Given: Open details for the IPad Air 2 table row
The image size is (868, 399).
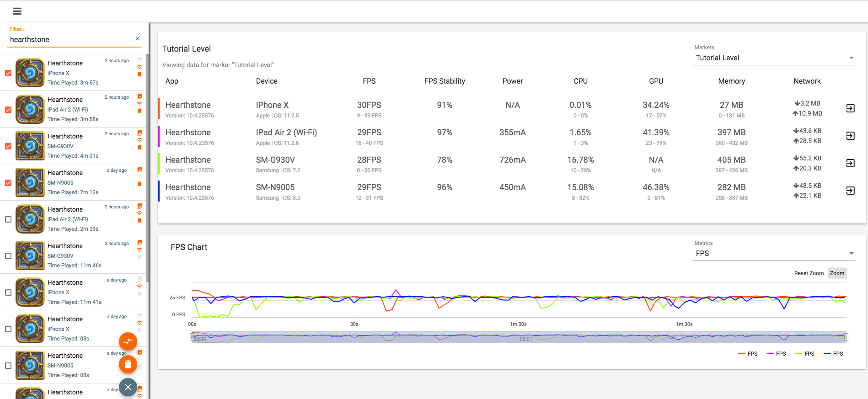Looking at the screenshot, I should coord(850,136).
